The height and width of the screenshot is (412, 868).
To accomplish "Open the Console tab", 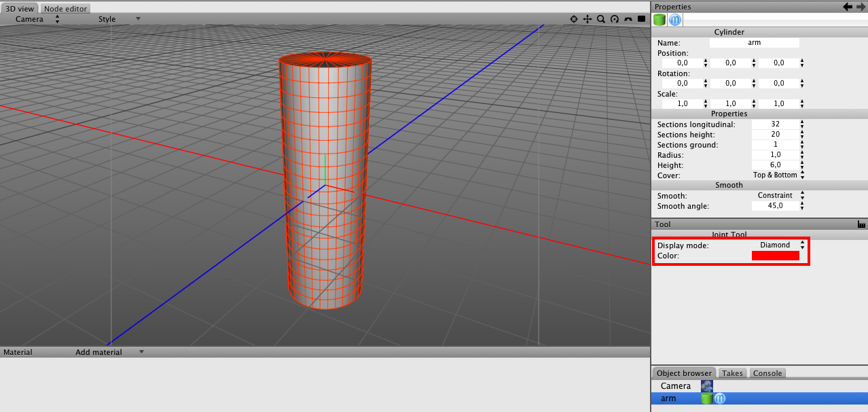I will tap(767, 373).
